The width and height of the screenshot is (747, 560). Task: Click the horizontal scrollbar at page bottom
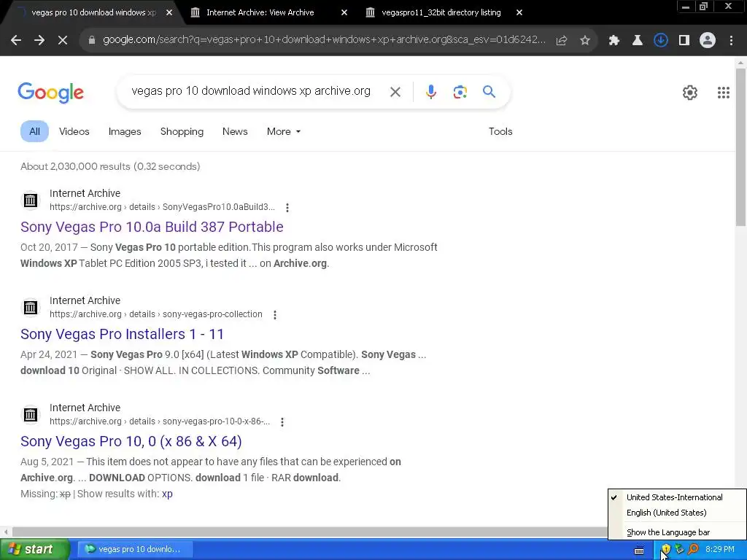309,532
